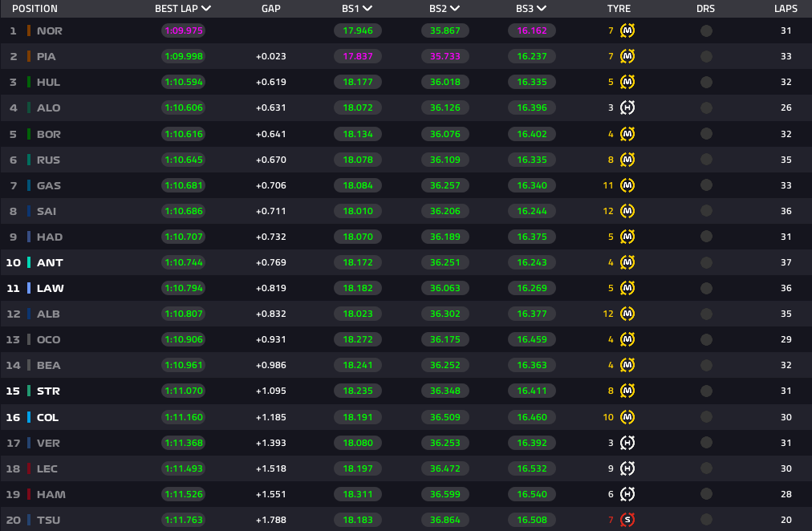Viewport: 812px width, 531px height.
Task: Click ALO's hard tyre icon
Action: 627,108
